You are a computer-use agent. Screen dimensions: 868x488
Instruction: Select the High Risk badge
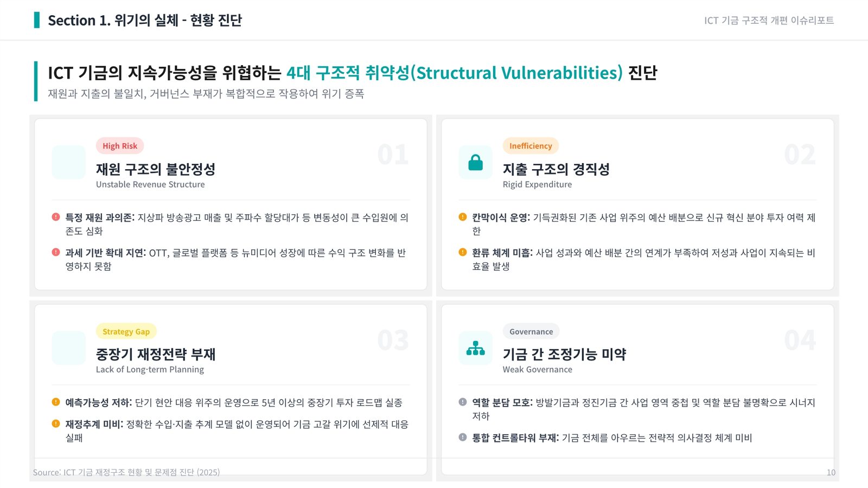coord(120,146)
